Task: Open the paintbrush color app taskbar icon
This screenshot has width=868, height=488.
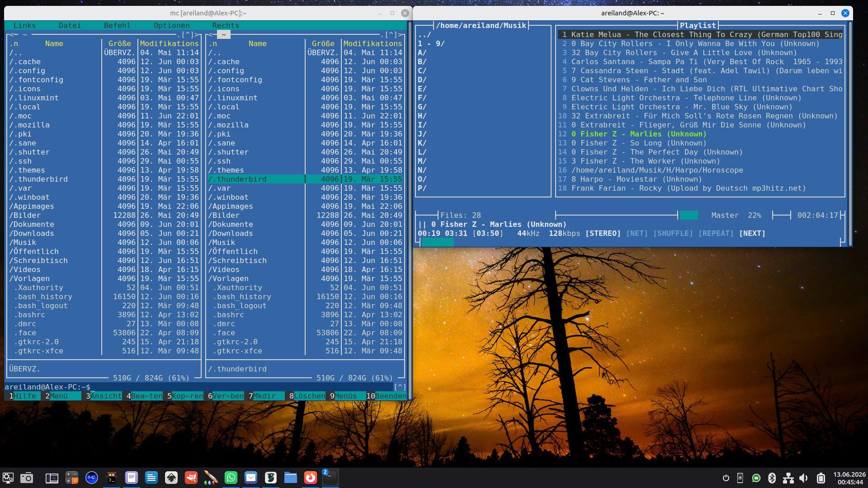Action: (211, 478)
